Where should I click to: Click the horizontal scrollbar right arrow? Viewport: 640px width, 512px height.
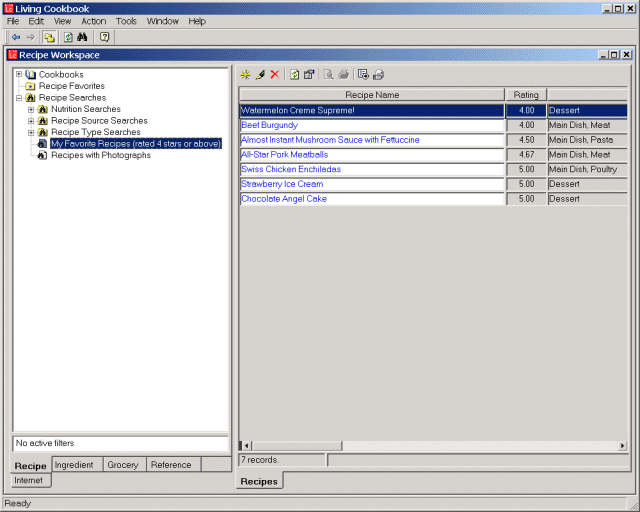click(622, 445)
